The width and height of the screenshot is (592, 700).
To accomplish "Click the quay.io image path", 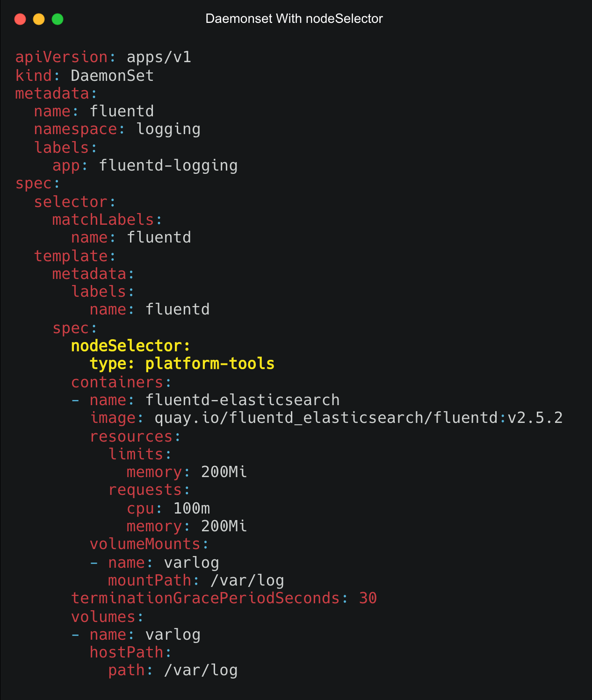I will 359,418.
